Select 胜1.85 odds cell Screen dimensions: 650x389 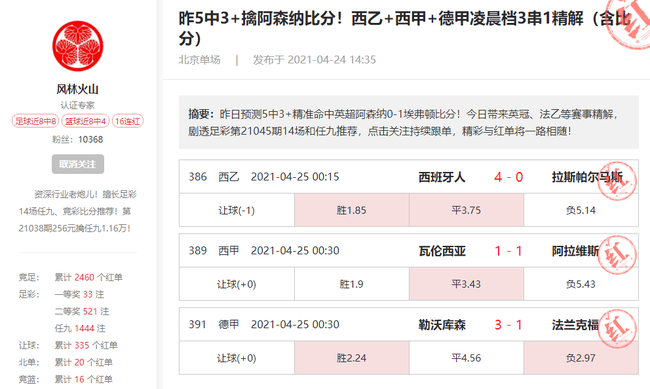click(x=352, y=210)
